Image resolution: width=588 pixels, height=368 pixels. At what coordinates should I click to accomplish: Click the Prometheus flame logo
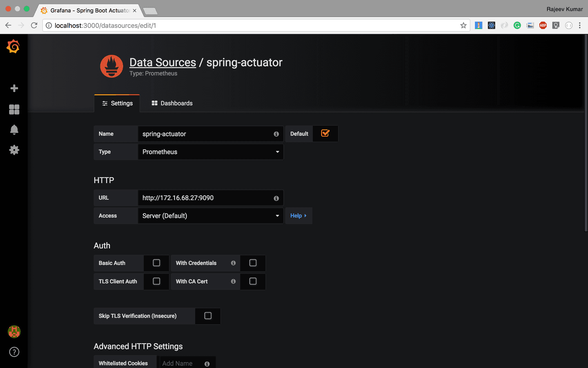111,66
